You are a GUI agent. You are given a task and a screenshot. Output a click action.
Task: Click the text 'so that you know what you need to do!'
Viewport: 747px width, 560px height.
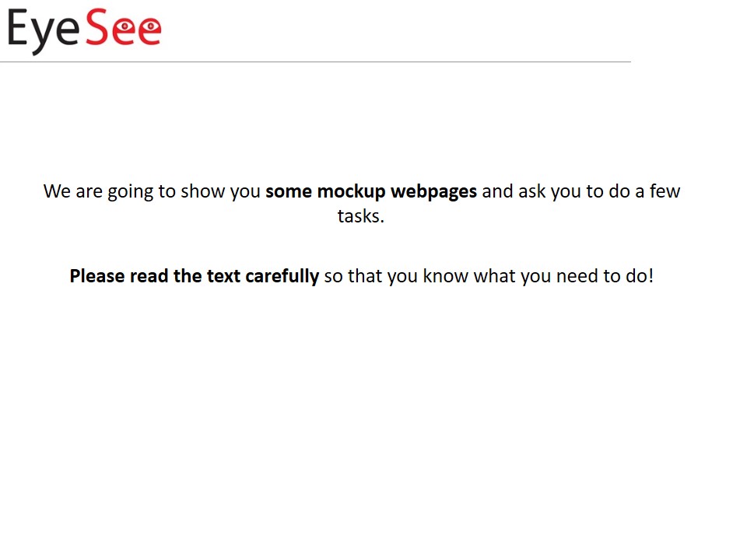[x=489, y=276]
